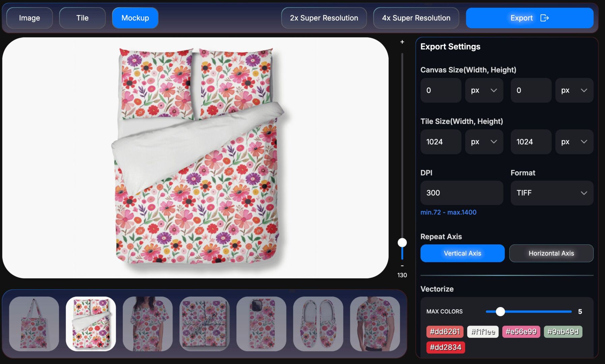Viewport: 605px width, 364px height.
Task: Click the plus zoom icon
Action: 402,42
